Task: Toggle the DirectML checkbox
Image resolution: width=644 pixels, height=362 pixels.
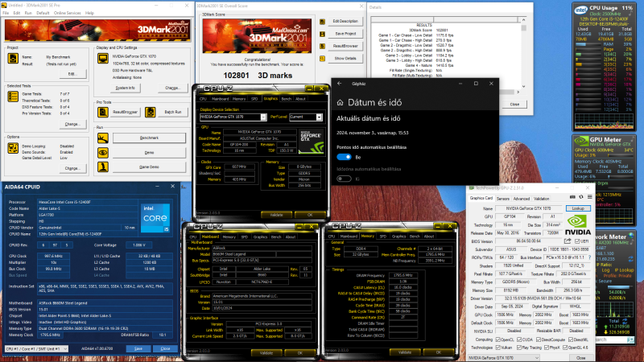Action: tap(571, 339)
